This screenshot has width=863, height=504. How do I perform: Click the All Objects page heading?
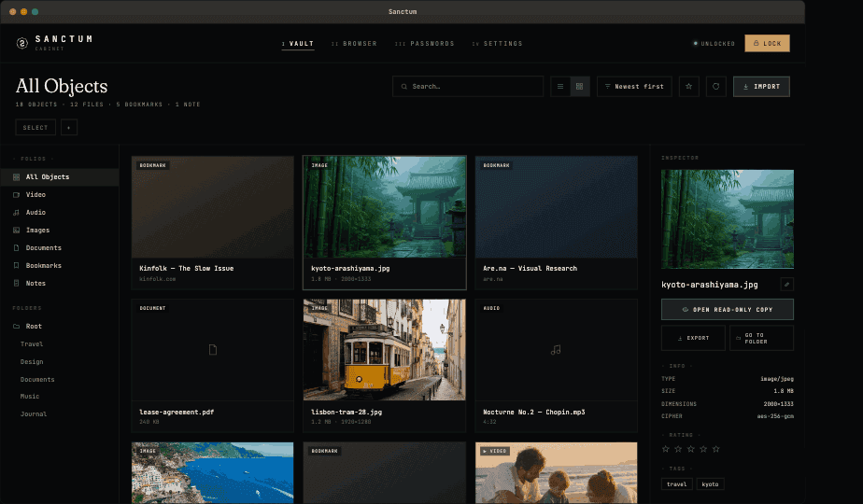click(62, 86)
